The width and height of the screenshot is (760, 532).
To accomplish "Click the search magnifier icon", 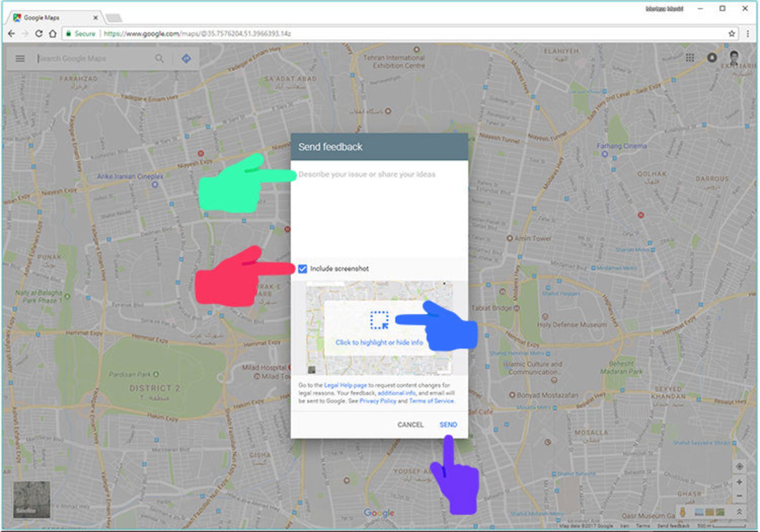I will click(159, 59).
